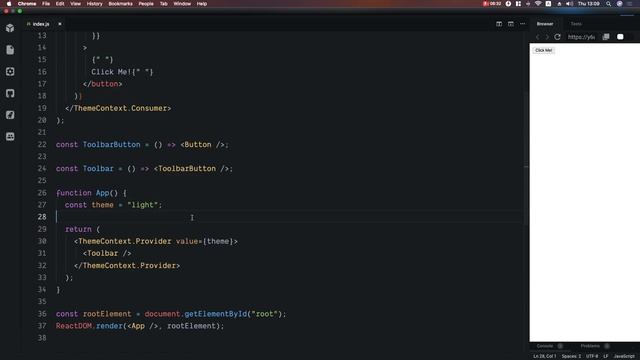Click line number 22 in gutter
Screen dimensions: 640x360
(42, 144)
